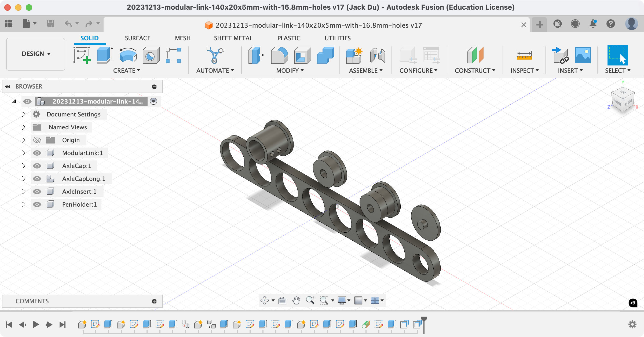
Task: Switch to the SURFACE tab
Action: click(138, 38)
